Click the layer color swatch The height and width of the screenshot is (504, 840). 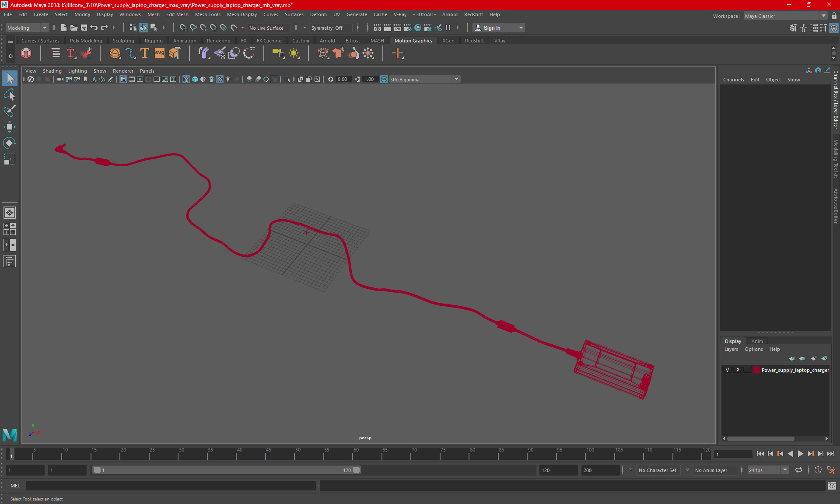756,370
